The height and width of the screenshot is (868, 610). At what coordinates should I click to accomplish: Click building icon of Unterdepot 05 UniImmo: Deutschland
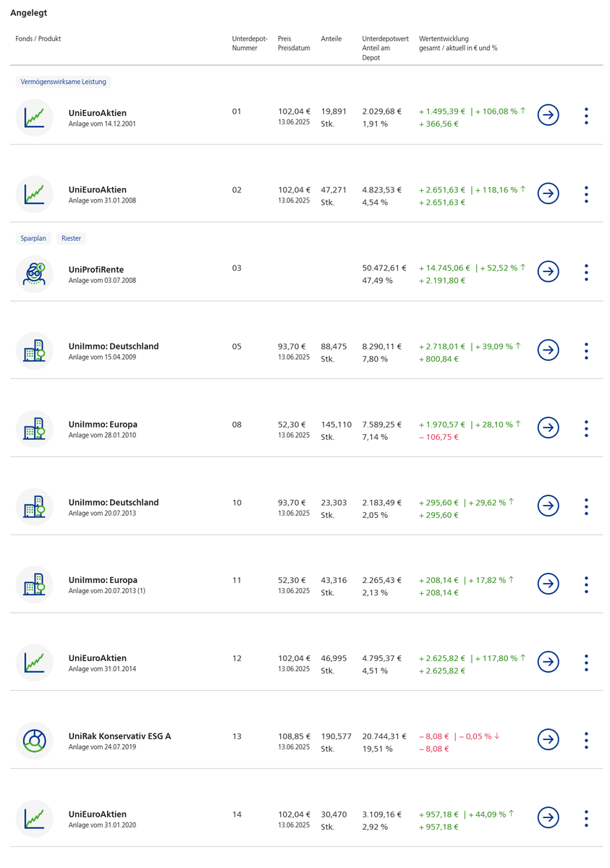click(34, 351)
